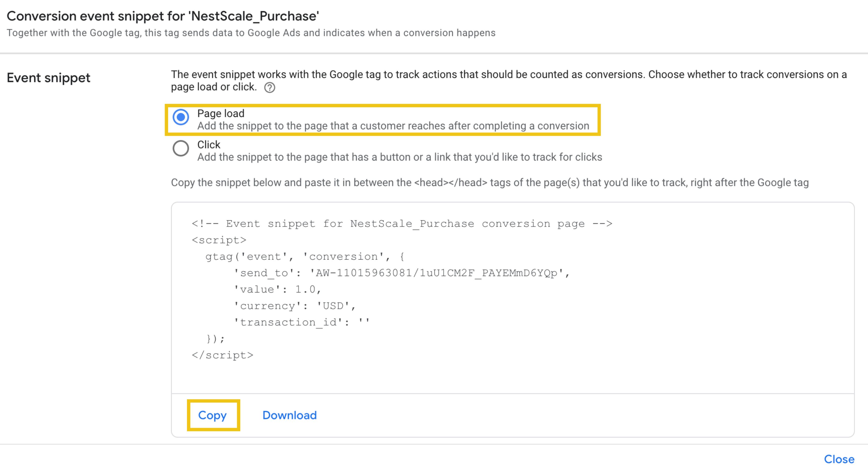Viewport: 868px width, 469px height.
Task: Select the Click radio option
Action: 181,148
